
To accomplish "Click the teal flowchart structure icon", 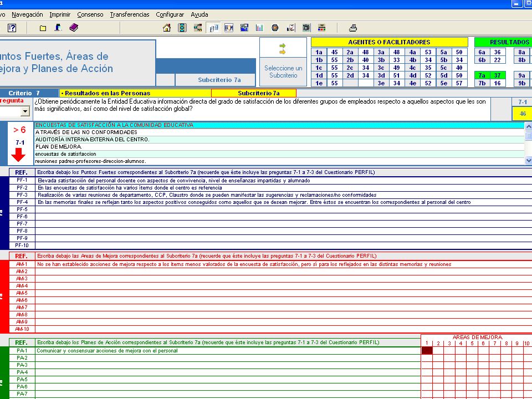I will pyautogui.click(x=182, y=28).
